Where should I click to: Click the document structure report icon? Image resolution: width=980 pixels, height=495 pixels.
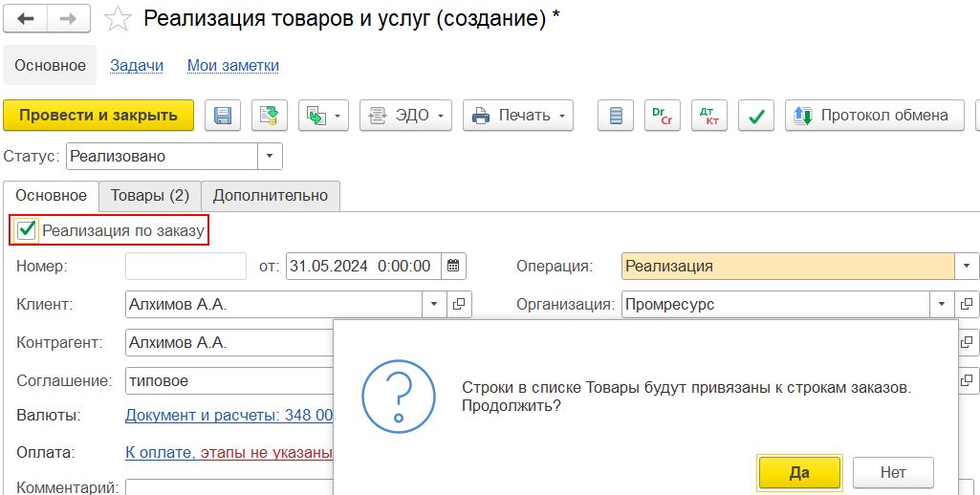pyautogui.click(x=616, y=116)
